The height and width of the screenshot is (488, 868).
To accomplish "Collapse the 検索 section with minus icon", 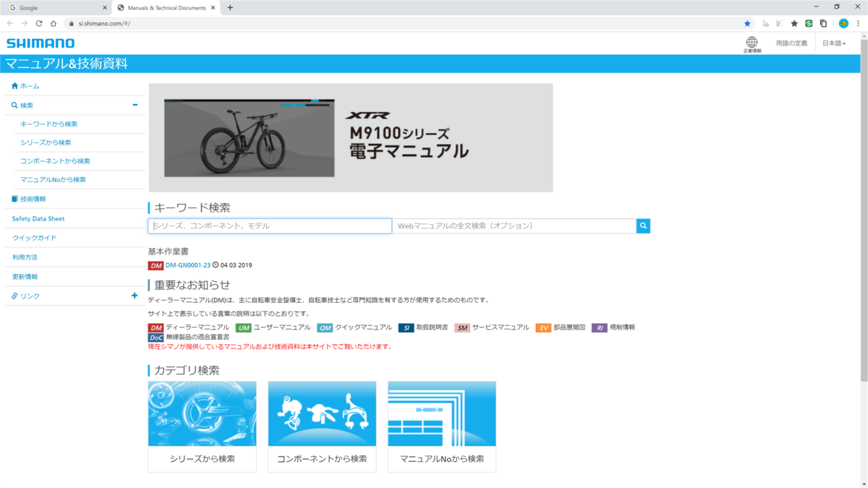I will pos(135,105).
